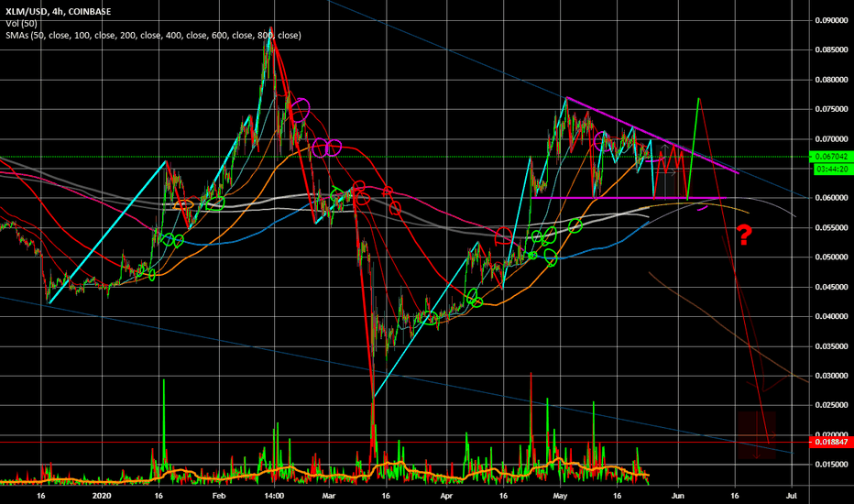The width and height of the screenshot is (854, 504).
Task: Click the 0.050000 price axis label
Action: pos(832,257)
